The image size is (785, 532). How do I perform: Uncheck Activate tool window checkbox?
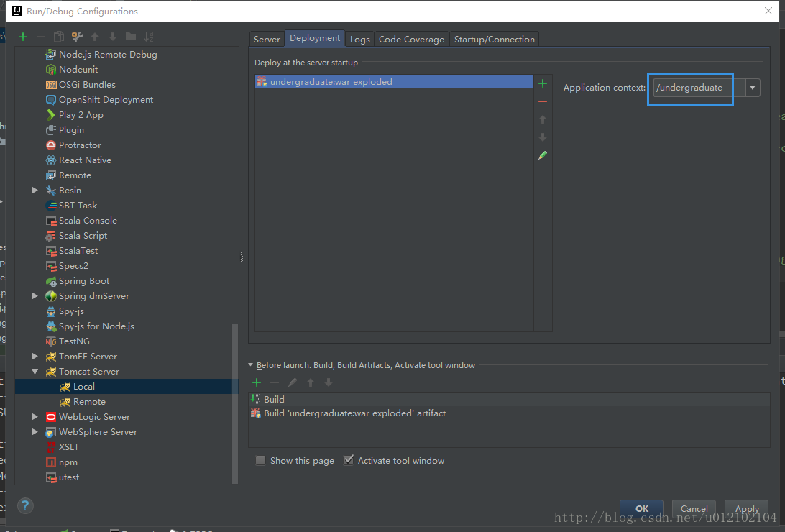349,460
